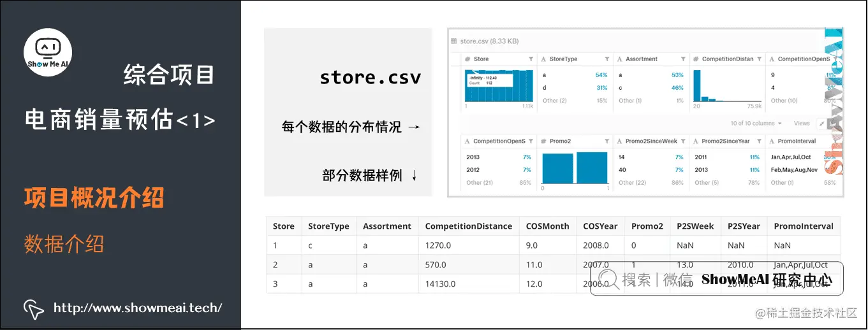Click the CompetitionDistance header in sample table
The height and width of the screenshot is (330, 868).
469,226
